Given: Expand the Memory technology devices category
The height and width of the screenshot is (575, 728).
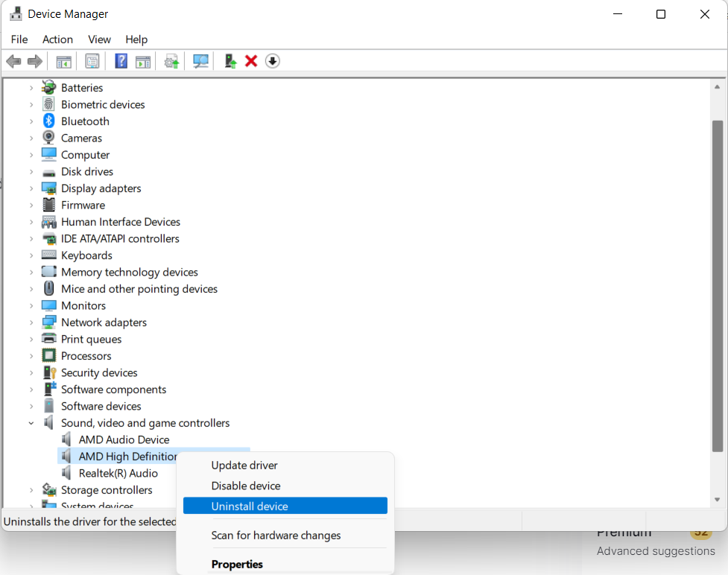Looking at the screenshot, I should pyautogui.click(x=31, y=273).
